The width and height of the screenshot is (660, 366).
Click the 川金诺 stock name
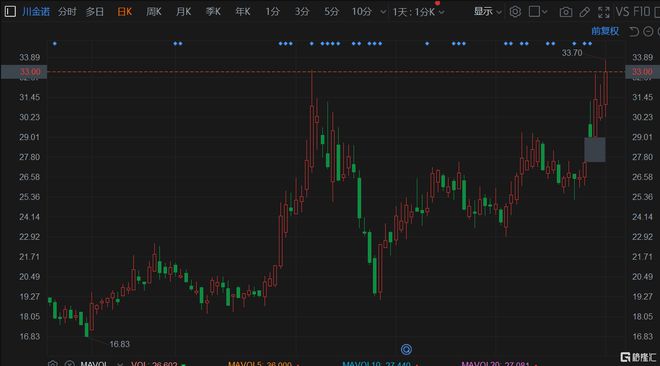pos(36,12)
